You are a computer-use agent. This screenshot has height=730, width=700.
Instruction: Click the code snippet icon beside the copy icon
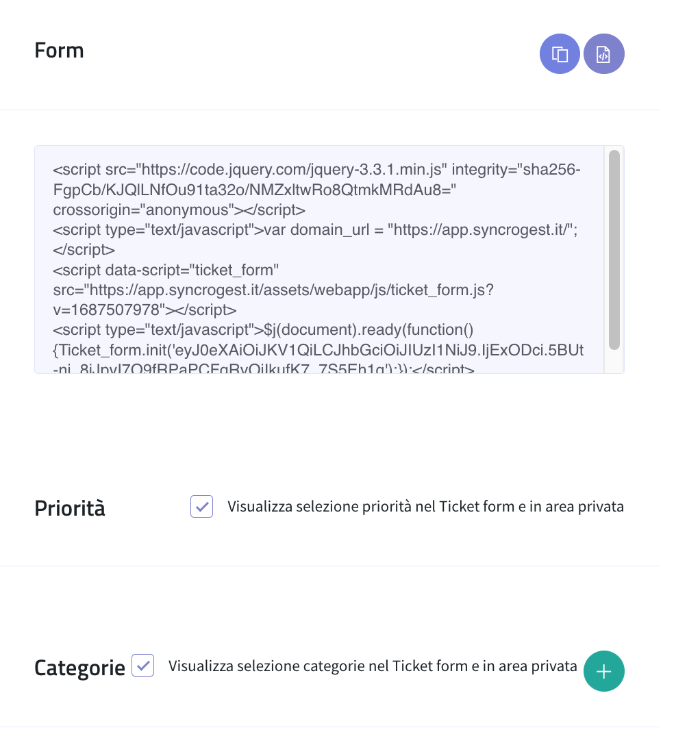[603, 53]
